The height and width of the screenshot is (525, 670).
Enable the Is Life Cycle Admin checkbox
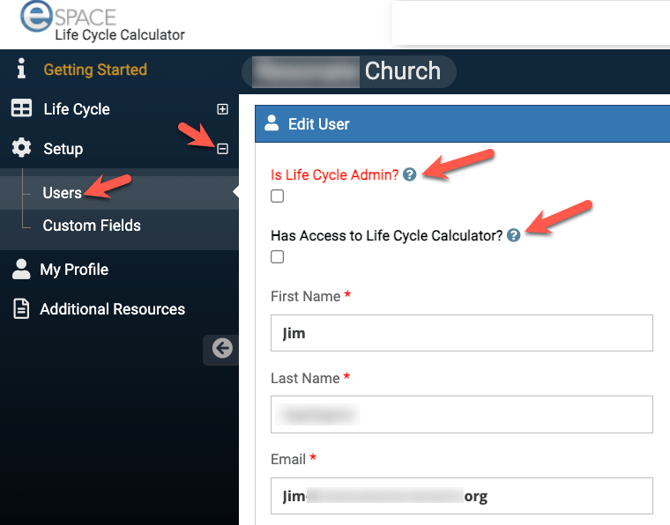point(278,197)
